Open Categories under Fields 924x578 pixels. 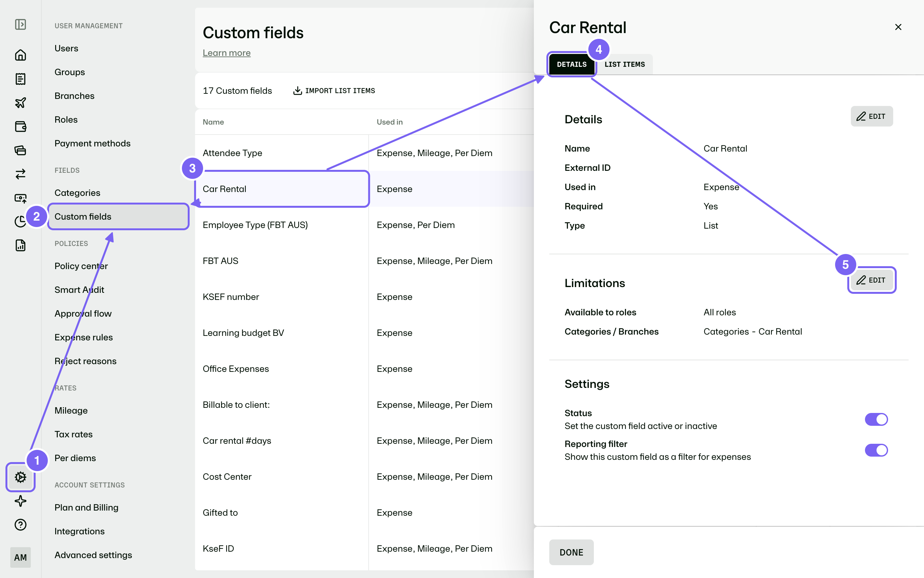pyautogui.click(x=78, y=193)
